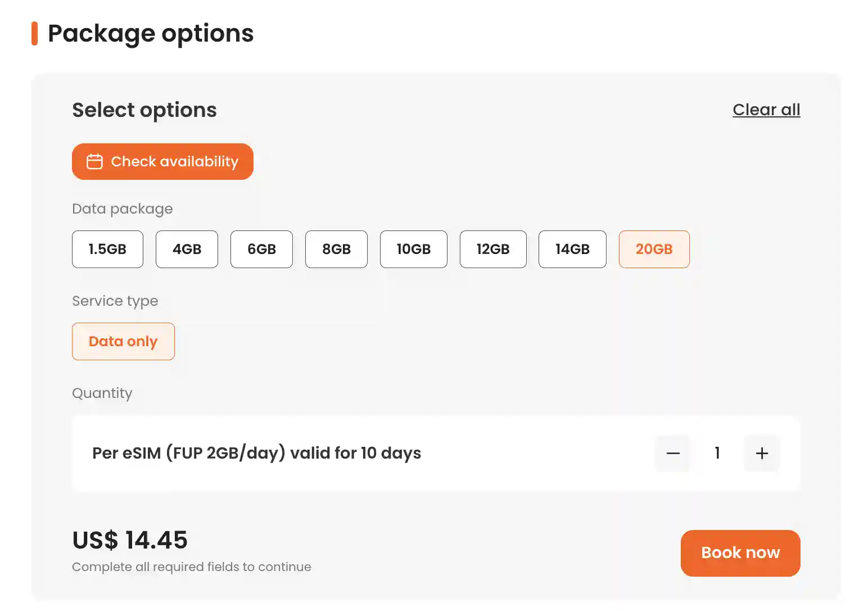
Task: Toggle the Data only service type
Action: (123, 341)
